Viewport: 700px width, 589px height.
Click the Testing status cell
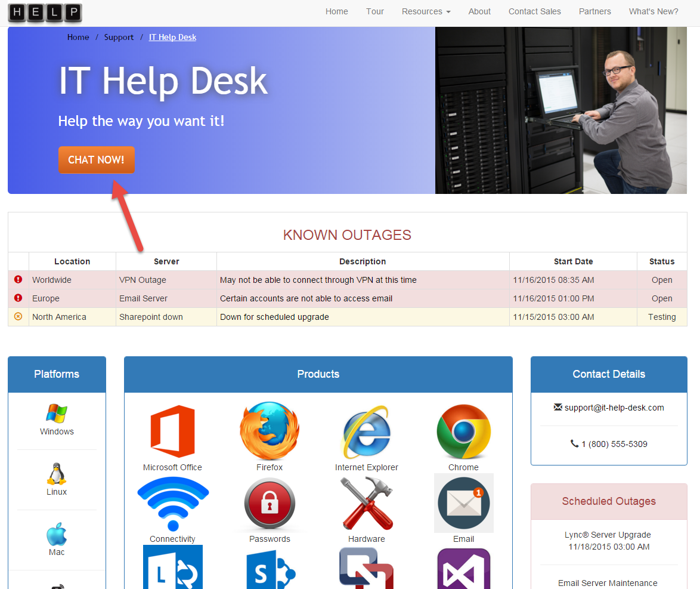point(662,317)
